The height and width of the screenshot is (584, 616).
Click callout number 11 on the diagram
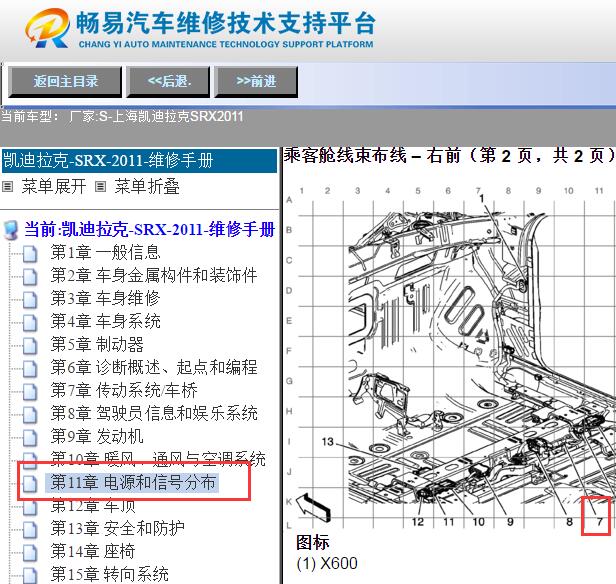pos(449,522)
